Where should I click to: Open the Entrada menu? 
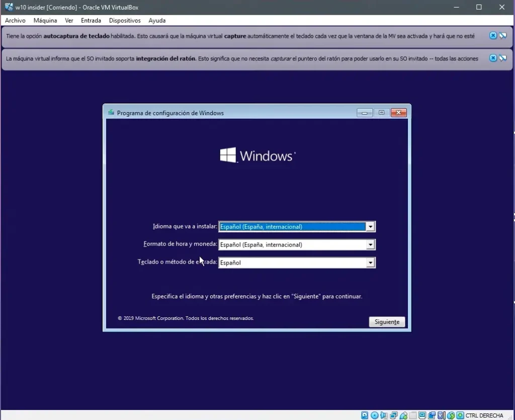tap(91, 20)
